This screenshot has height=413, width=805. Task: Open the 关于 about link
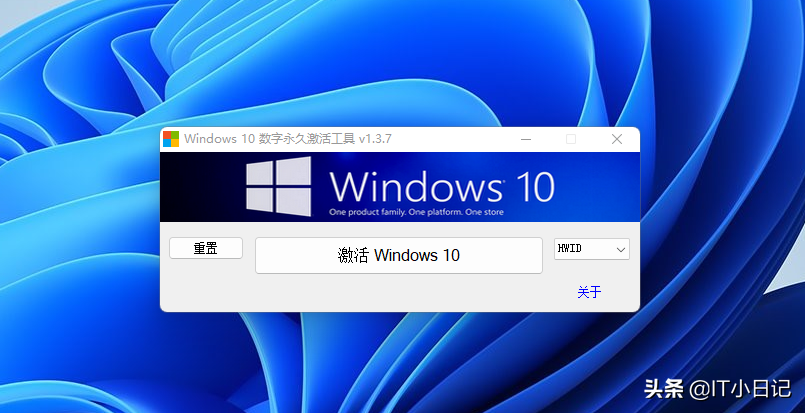[x=589, y=292]
